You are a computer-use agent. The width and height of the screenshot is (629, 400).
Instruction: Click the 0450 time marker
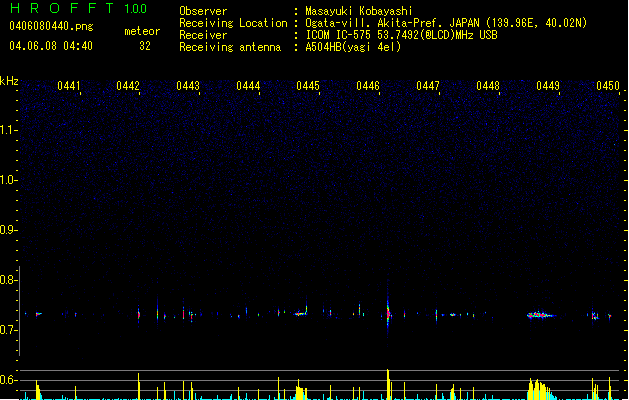tap(608, 86)
